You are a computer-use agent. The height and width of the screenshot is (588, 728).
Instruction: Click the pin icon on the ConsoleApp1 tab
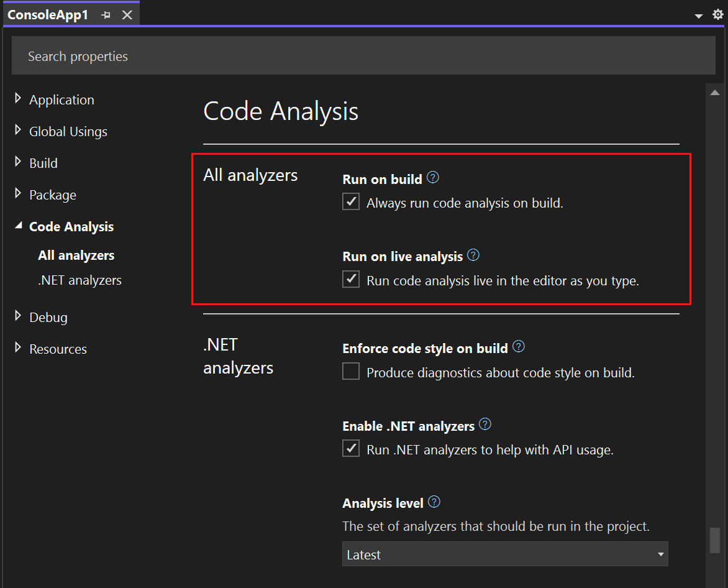pos(106,15)
